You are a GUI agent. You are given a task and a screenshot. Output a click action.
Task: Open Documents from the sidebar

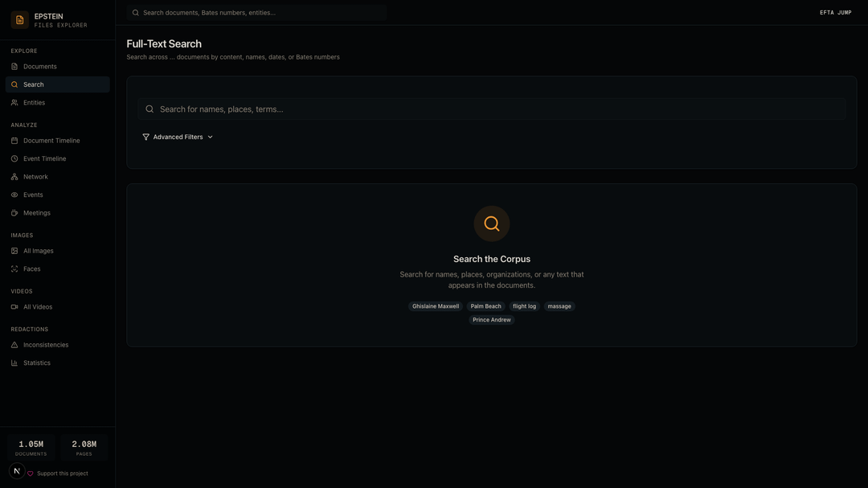(39, 67)
